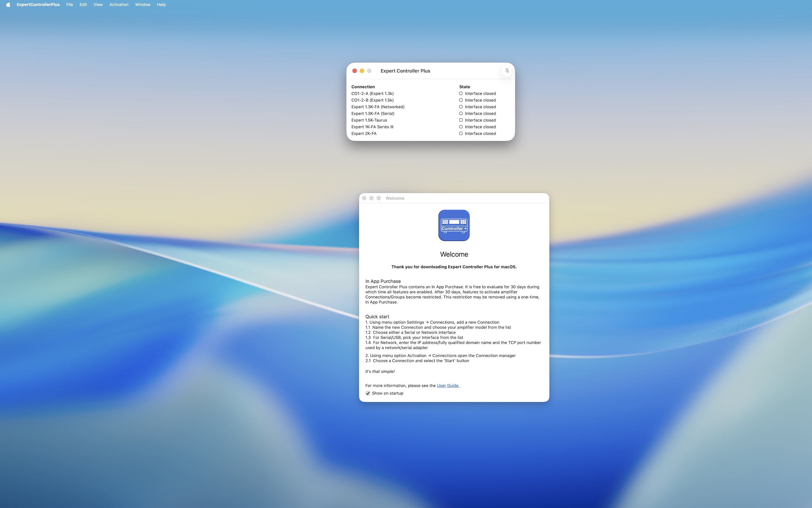
Task: Open the Edit menu
Action: point(83,4)
